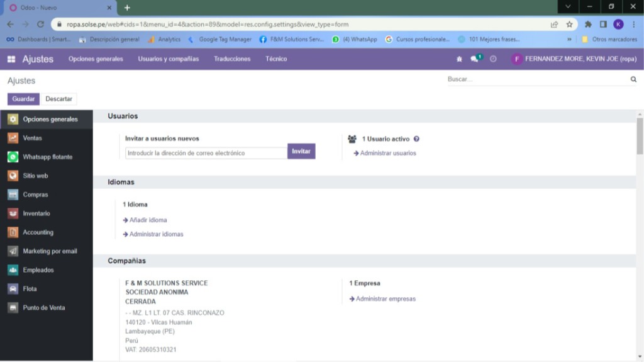Open the Chrome three-dot menu

pos(634,25)
